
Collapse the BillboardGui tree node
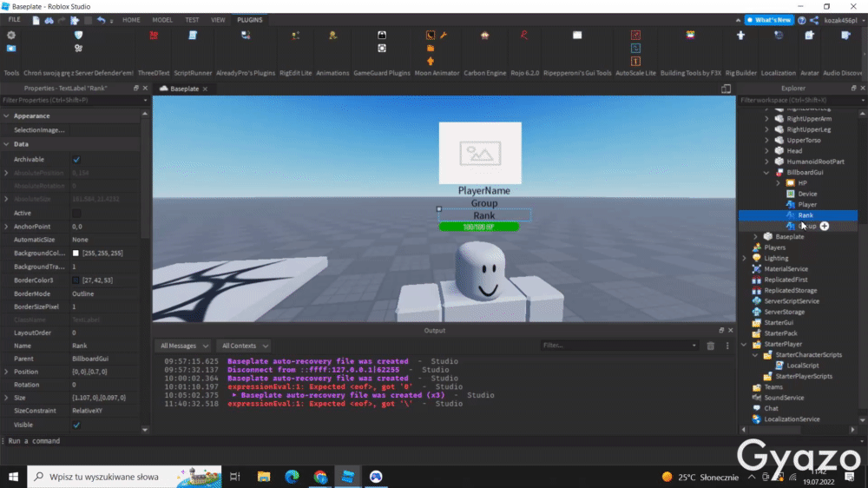tap(766, 172)
